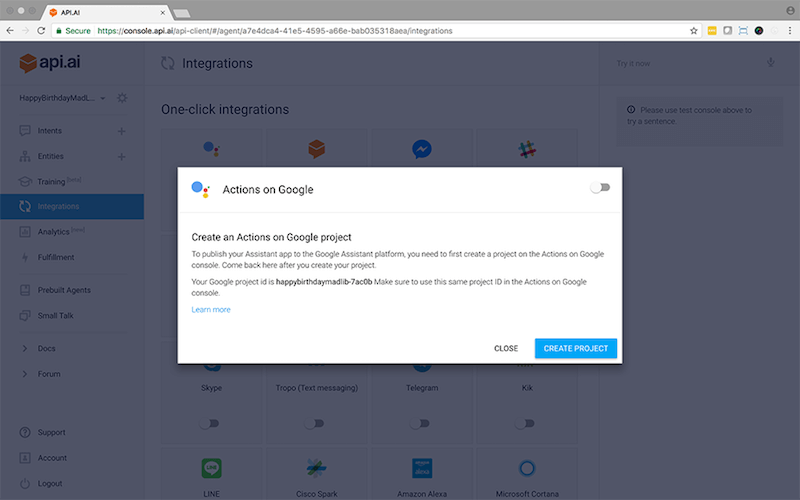
Task: Open the HappyBirthdayMadLib agent dropdown
Action: pyautogui.click(x=62, y=98)
